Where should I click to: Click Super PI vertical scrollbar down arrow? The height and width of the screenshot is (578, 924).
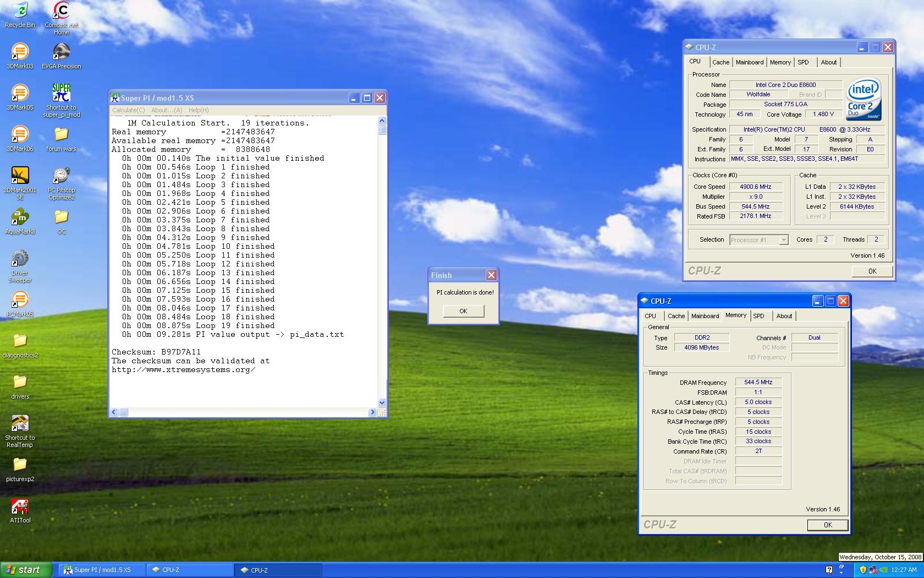pos(382,403)
